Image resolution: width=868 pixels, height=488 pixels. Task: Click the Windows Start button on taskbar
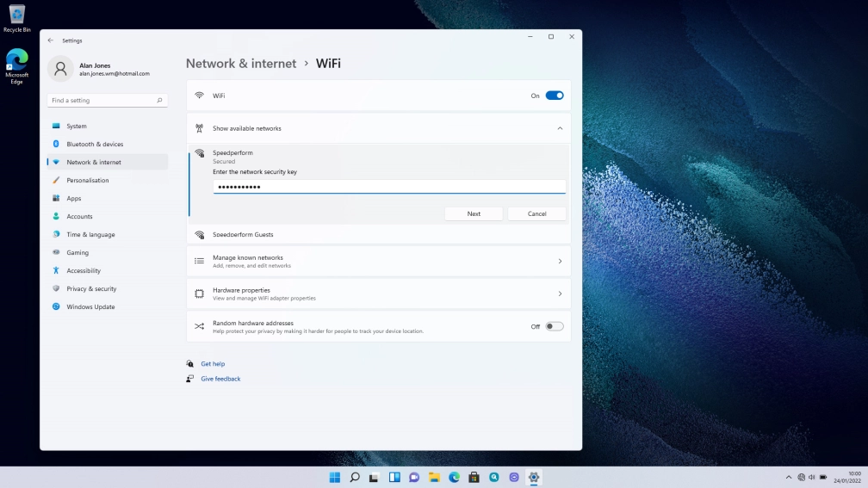pyautogui.click(x=334, y=477)
